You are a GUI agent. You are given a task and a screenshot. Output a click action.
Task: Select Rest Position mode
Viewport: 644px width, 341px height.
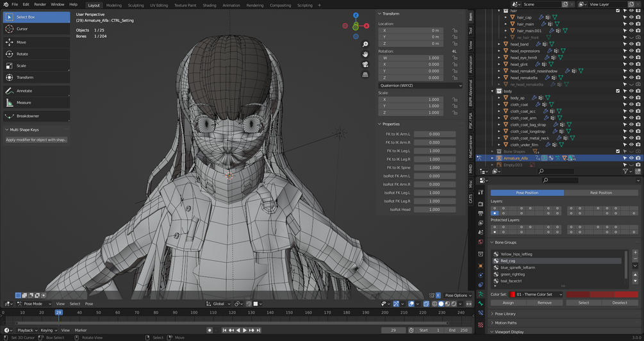point(600,192)
